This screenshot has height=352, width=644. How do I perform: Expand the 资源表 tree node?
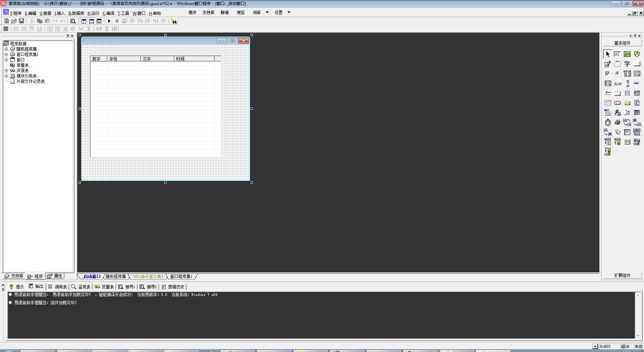pyautogui.click(x=6, y=71)
